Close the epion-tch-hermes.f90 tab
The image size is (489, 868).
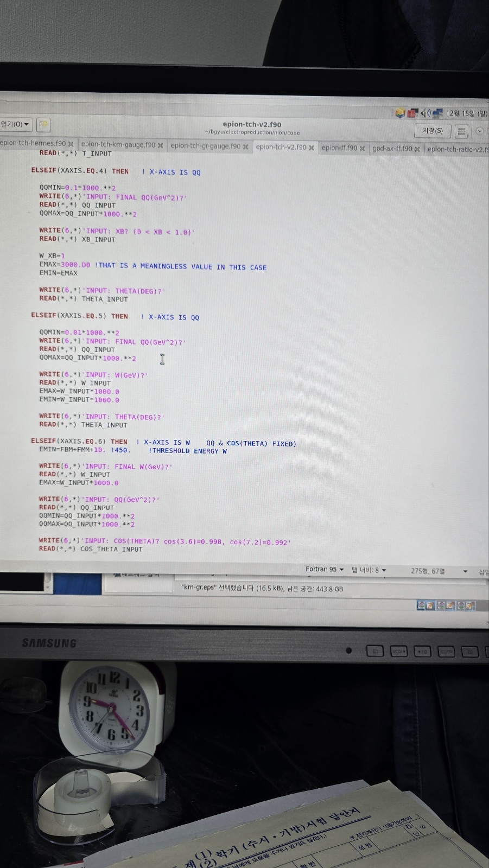coord(71,144)
